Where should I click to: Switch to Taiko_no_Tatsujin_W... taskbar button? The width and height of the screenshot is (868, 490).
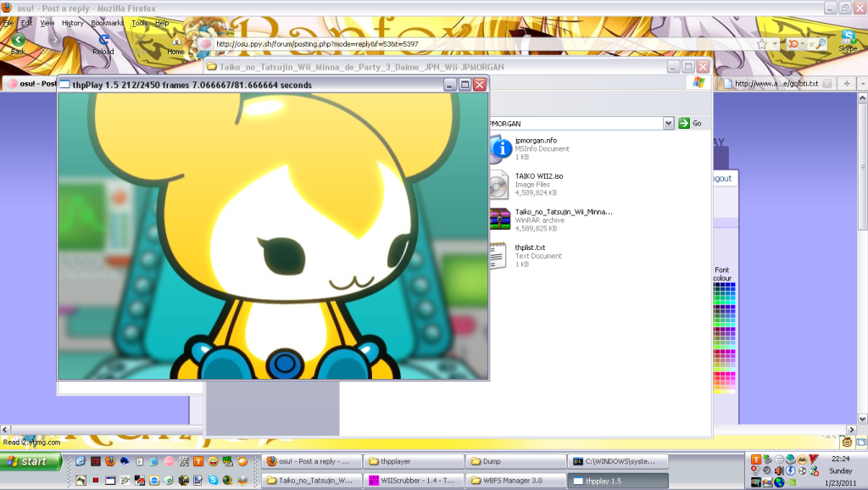[312, 480]
